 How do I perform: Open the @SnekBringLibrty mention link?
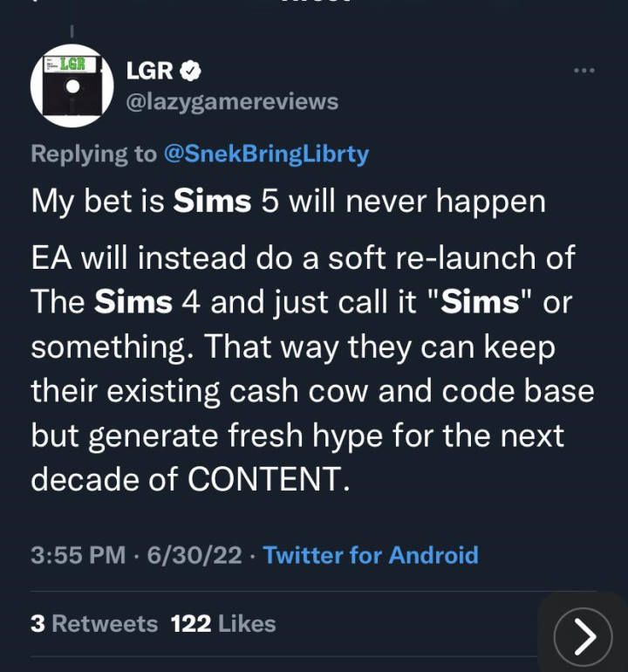coord(266,154)
